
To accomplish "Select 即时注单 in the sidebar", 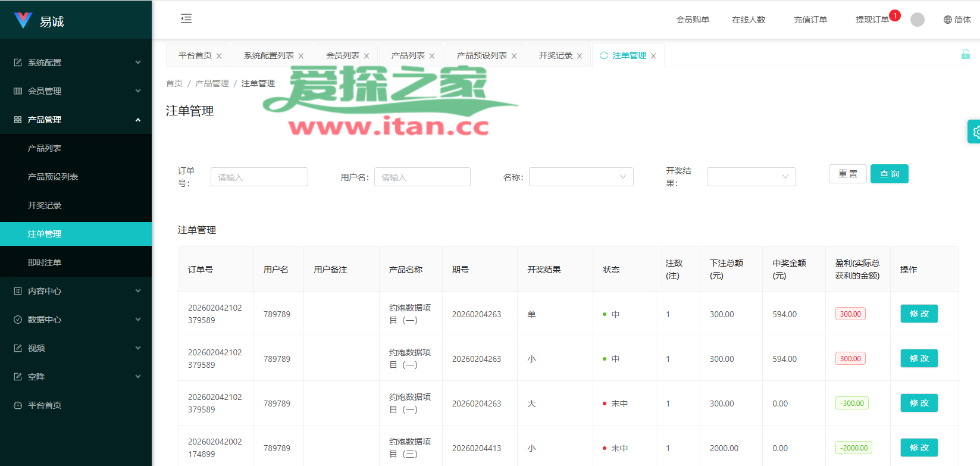I will [45, 262].
